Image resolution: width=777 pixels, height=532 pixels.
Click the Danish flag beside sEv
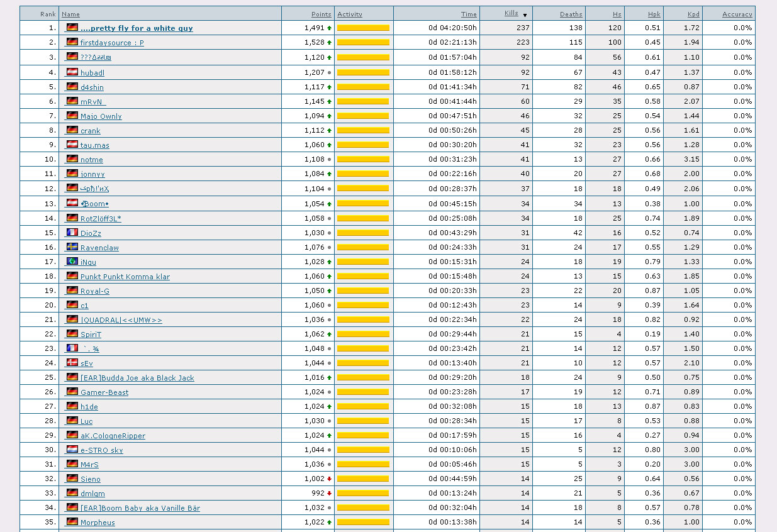coord(72,363)
